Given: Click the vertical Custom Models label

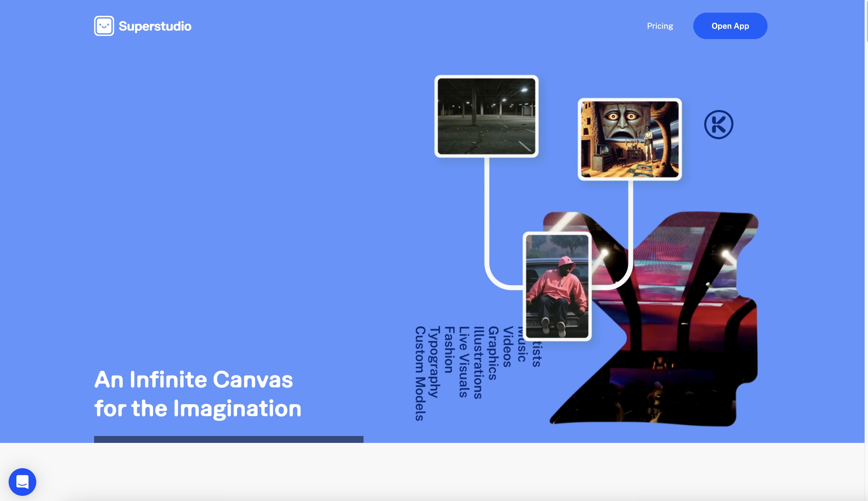Looking at the screenshot, I should pyautogui.click(x=420, y=373).
